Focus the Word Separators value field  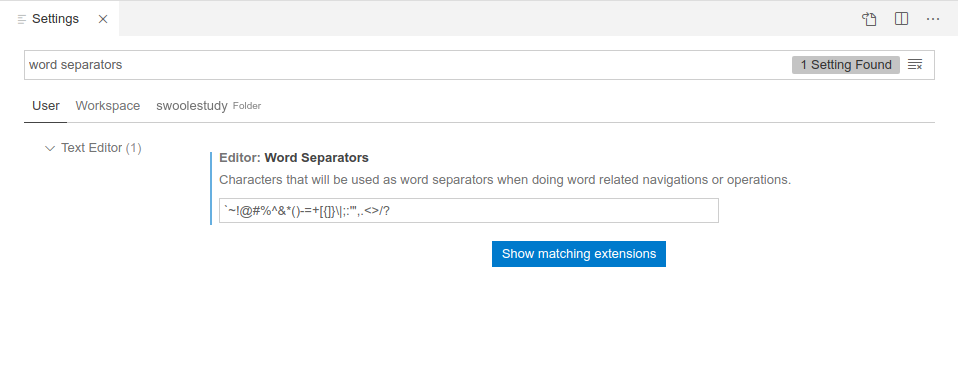(469, 211)
